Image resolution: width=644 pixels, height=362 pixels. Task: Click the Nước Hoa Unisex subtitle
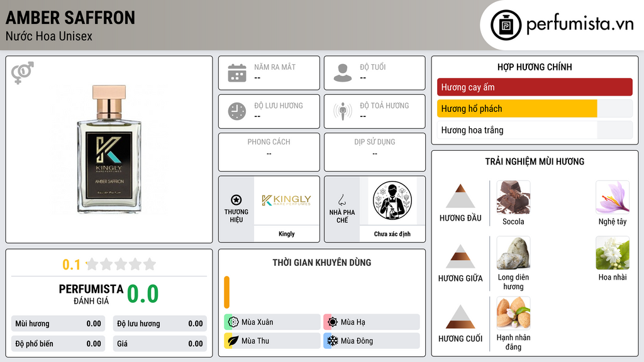[x=49, y=36]
